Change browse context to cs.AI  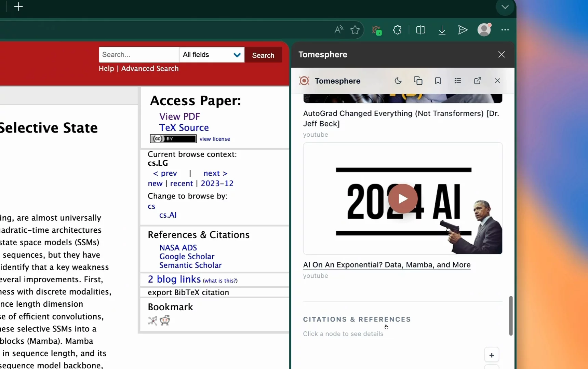(x=168, y=215)
